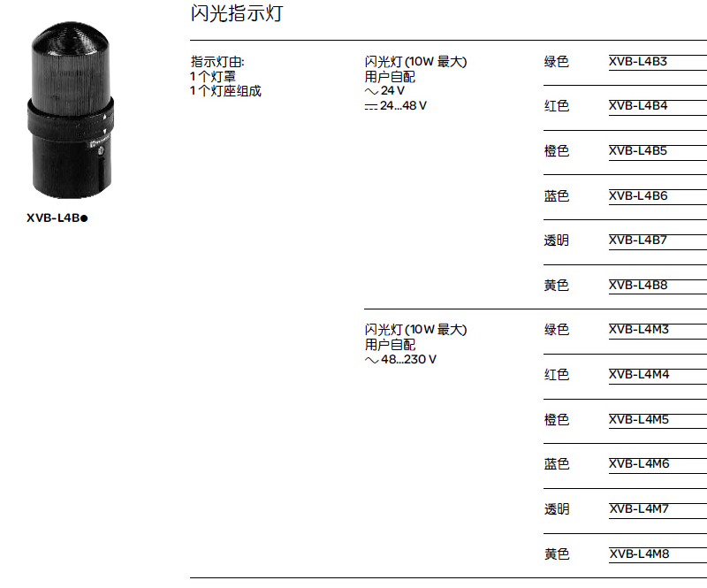
Task: Click the XVB-L4B8 yellow model number
Action: (638, 286)
